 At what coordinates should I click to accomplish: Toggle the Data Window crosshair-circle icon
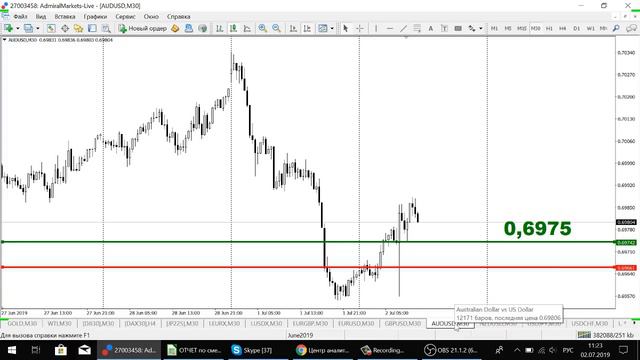[65, 28]
